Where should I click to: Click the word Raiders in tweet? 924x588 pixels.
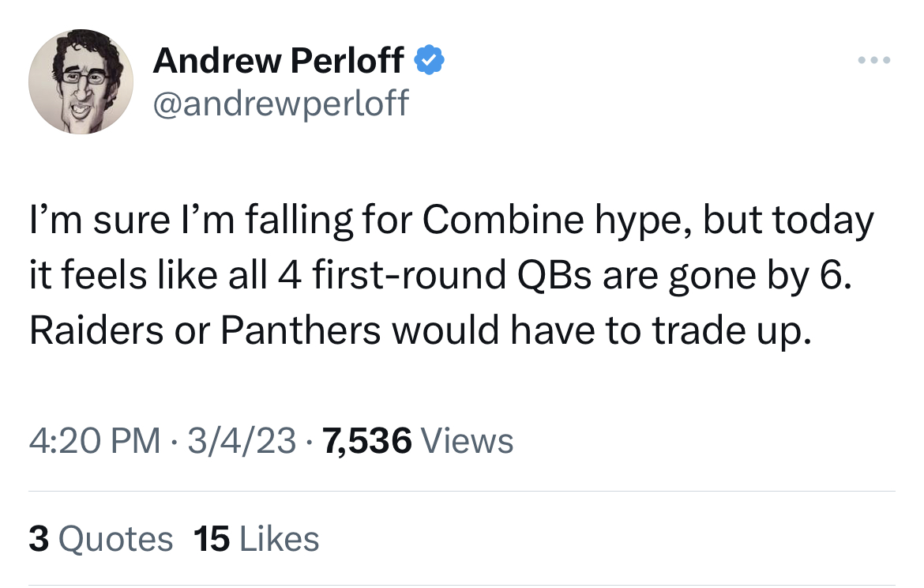click(x=96, y=330)
